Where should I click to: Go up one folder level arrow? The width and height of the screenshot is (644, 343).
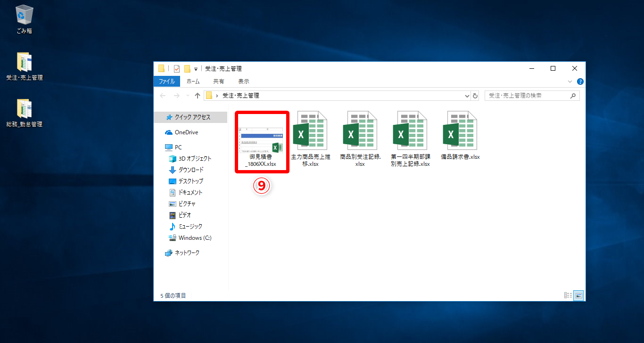click(x=197, y=96)
